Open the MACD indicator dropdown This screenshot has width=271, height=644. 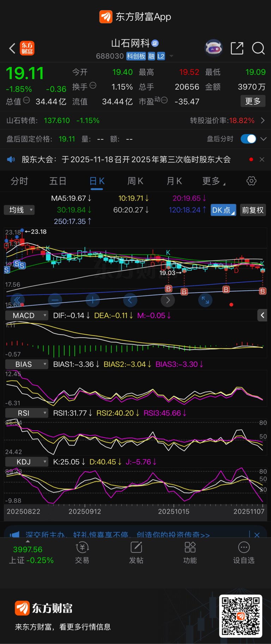pyautogui.click(x=26, y=315)
